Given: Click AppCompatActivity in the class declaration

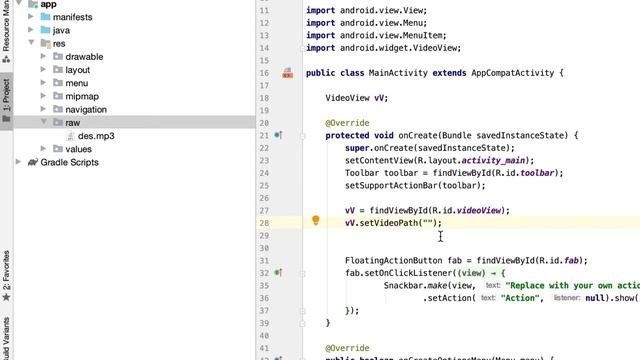Looking at the screenshot, I should [x=513, y=73].
